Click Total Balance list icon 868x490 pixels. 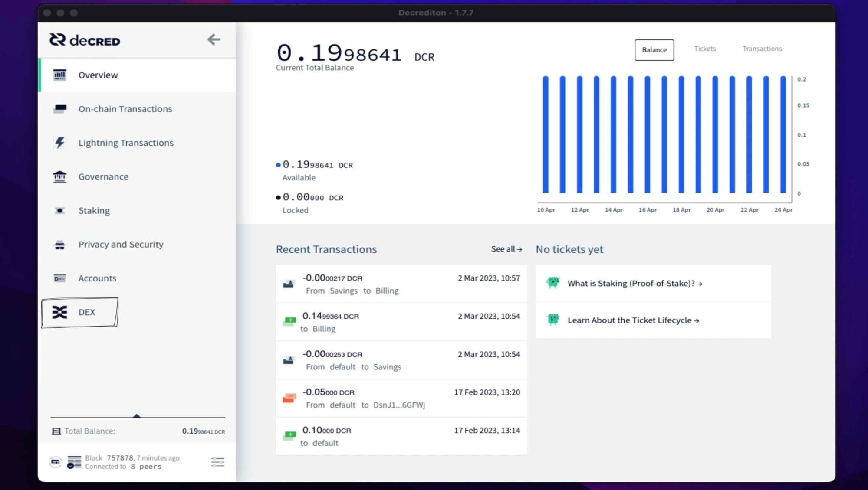(56, 431)
